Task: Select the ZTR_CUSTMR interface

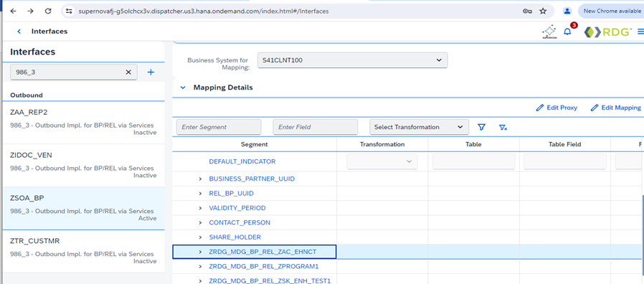Action: pyautogui.click(x=83, y=251)
